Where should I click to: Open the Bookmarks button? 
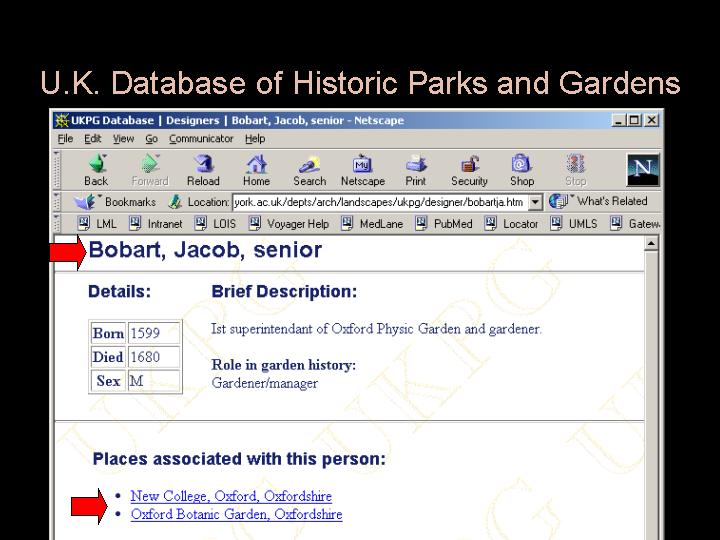[118, 202]
